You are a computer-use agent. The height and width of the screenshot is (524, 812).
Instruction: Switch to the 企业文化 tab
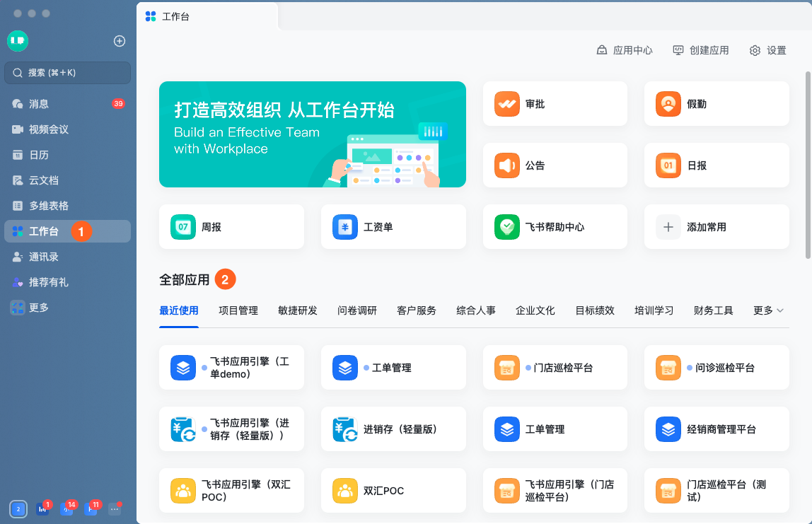[535, 310]
